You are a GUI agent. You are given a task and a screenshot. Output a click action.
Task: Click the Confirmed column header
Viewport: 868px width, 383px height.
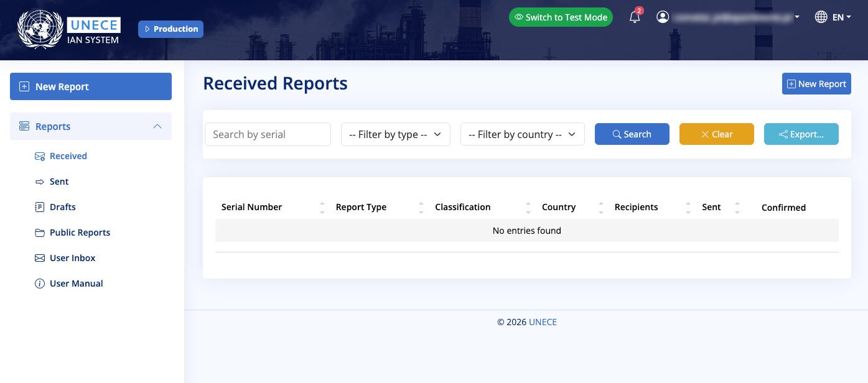(x=783, y=208)
